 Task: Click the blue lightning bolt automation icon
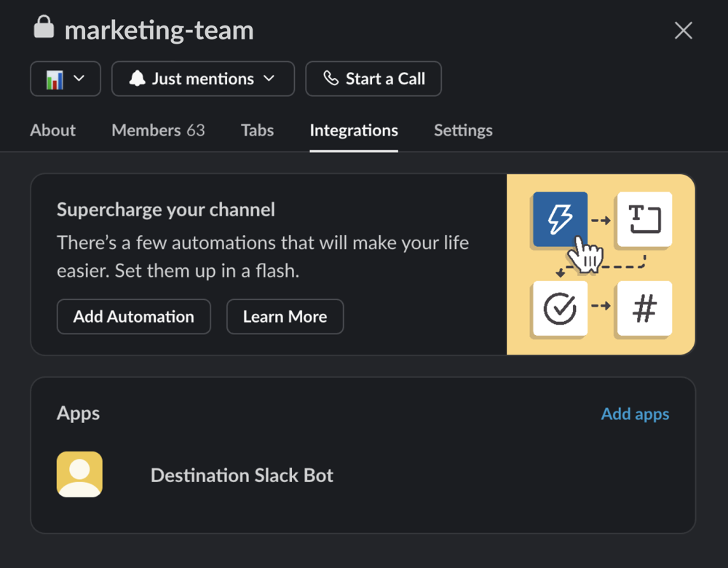point(560,219)
